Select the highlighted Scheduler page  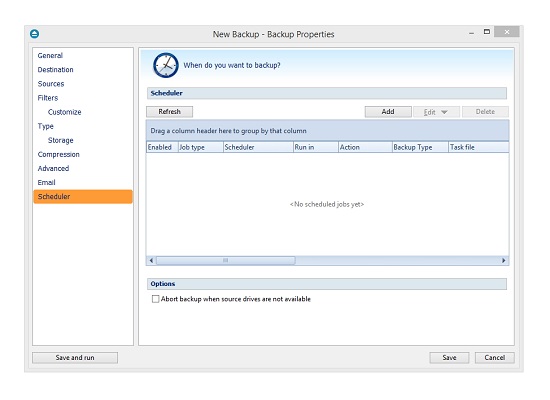[83, 196]
